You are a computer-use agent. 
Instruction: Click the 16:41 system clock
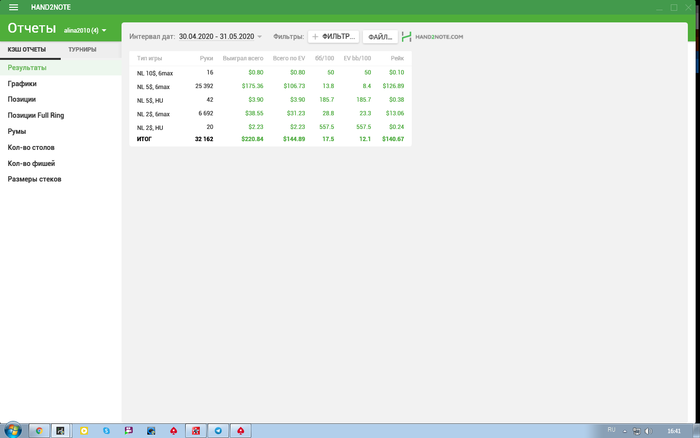(674, 431)
